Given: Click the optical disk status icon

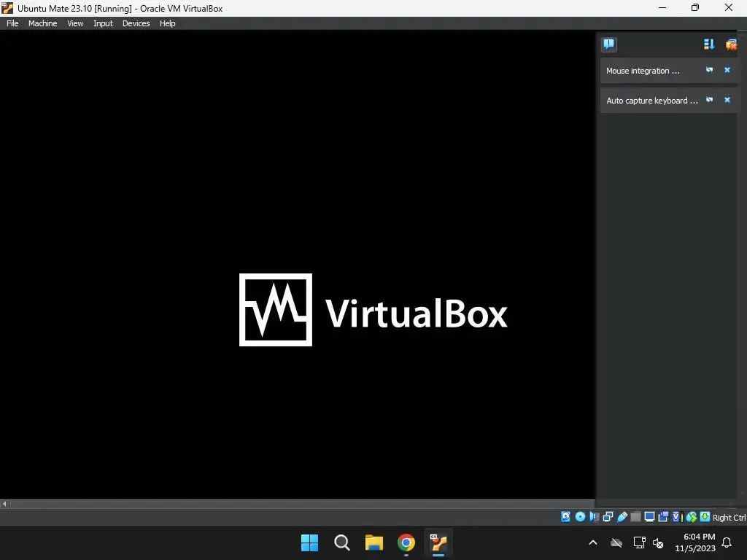Looking at the screenshot, I should coord(580,517).
